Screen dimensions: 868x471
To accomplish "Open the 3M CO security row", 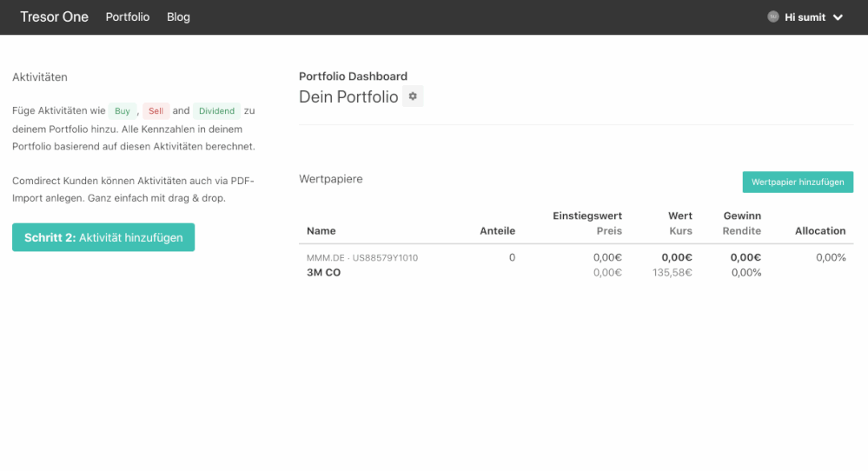I will pyautogui.click(x=323, y=273).
